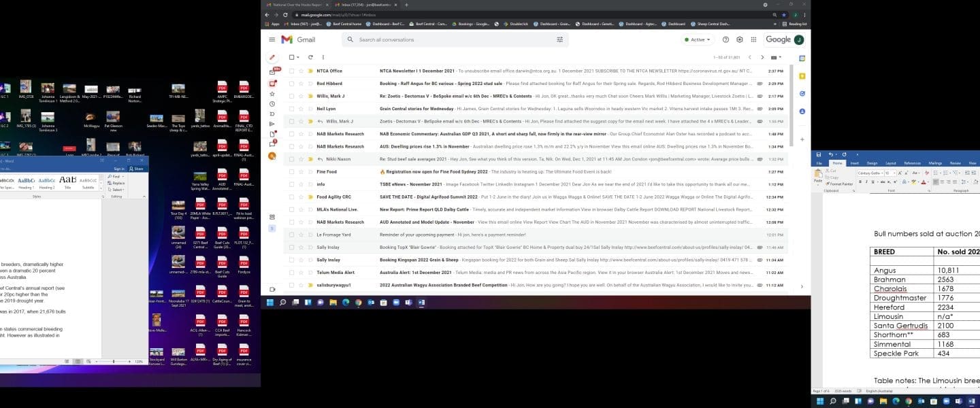Open Design tab in right Word window
The width and height of the screenshot is (980, 408).
(872, 163)
